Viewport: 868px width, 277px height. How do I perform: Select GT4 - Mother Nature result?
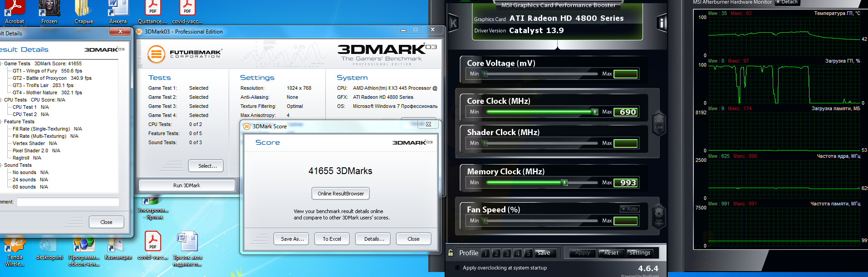tap(47, 92)
